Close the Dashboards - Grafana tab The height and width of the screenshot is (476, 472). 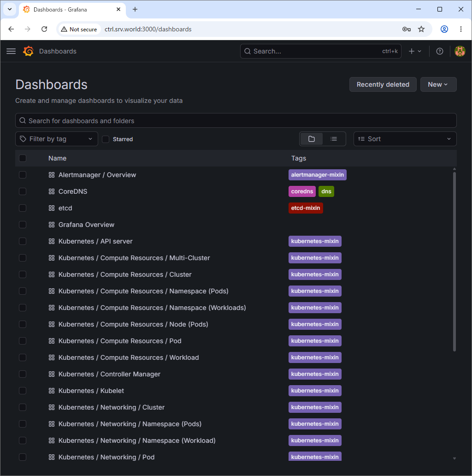[118, 9]
